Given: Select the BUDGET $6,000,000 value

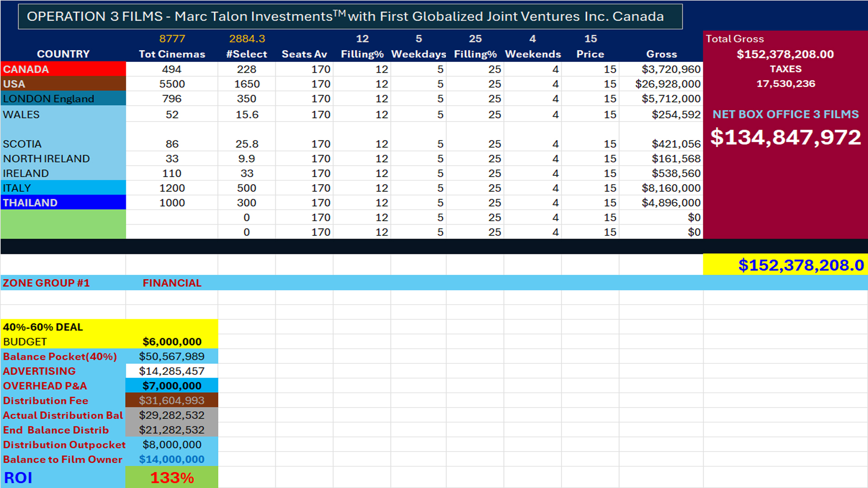Looking at the screenshot, I should (x=172, y=342).
